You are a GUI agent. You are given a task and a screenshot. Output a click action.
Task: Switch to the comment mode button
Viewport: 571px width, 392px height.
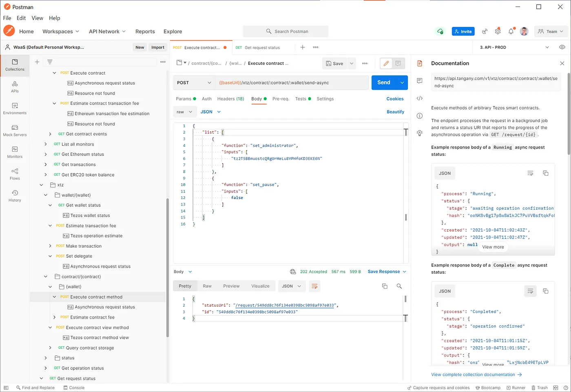(398, 63)
